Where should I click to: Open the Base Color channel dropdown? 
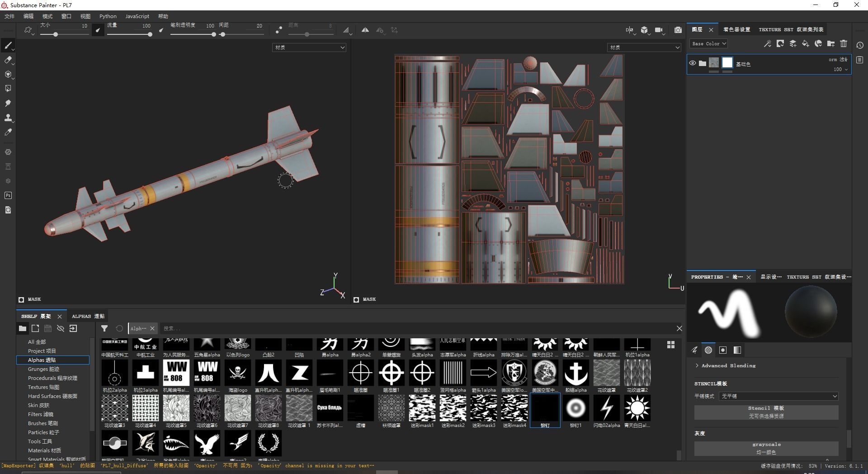708,44
